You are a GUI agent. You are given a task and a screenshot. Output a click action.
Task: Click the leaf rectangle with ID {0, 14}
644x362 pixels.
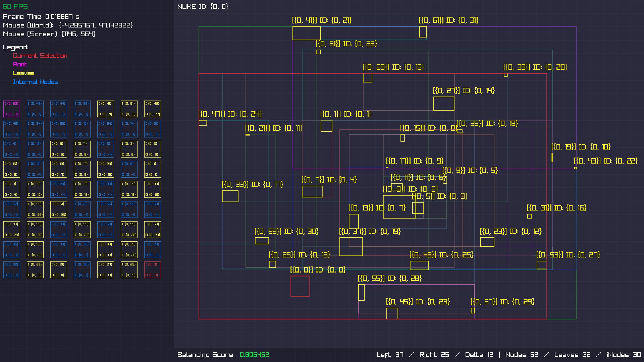(x=444, y=104)
